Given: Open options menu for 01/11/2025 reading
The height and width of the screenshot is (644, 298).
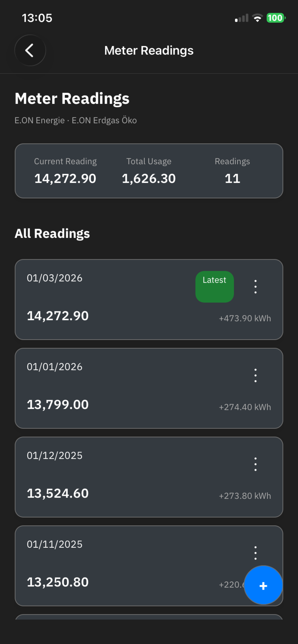Looking at the screenshot, I should click(255, 553).
